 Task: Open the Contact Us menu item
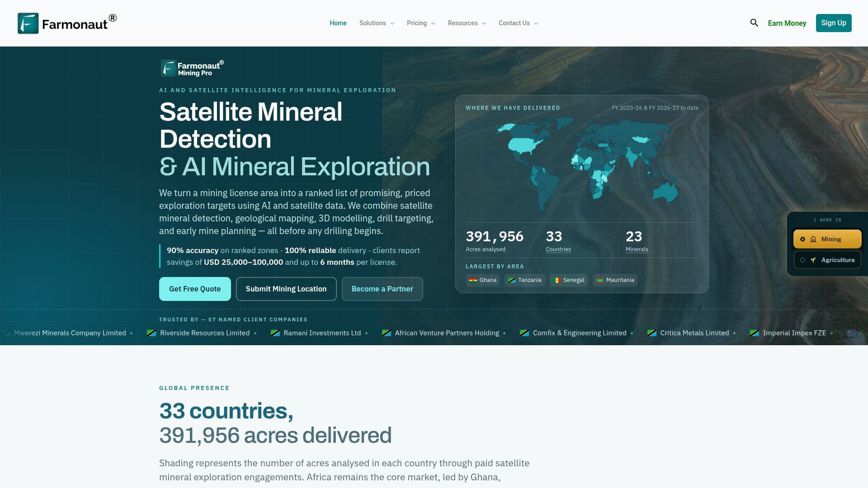tap(514, 23)
